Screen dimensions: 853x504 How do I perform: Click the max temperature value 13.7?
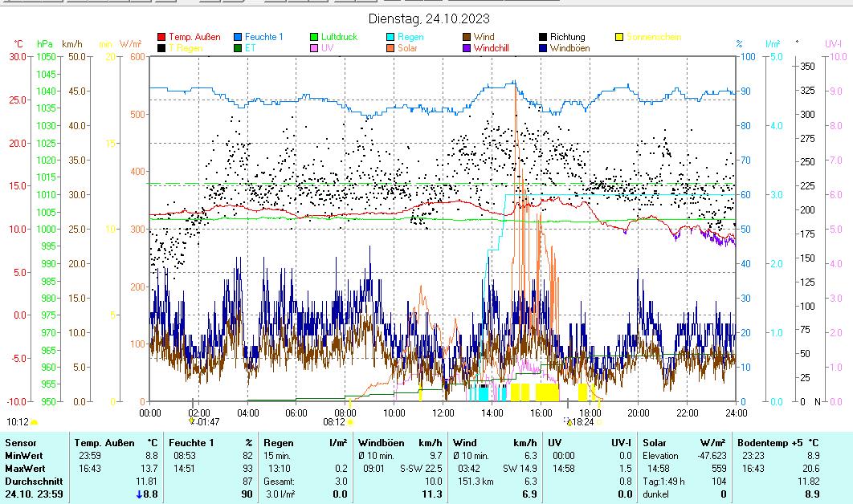coord(149,469)
